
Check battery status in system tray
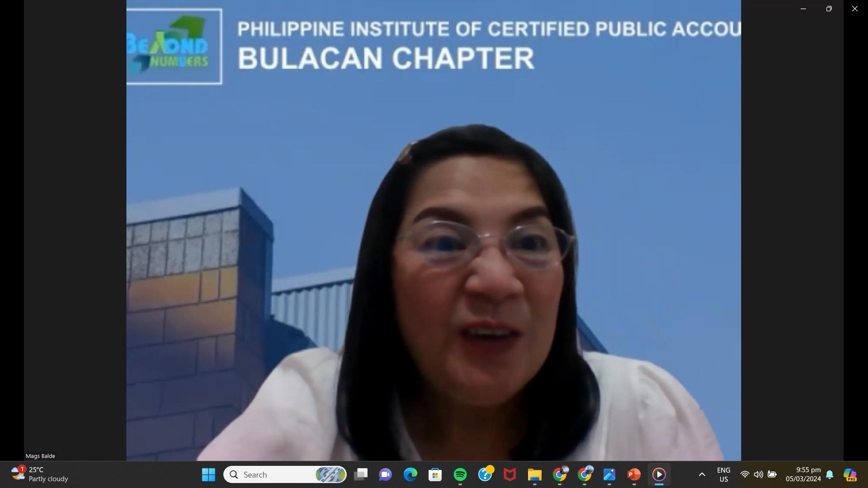(772, 474)
